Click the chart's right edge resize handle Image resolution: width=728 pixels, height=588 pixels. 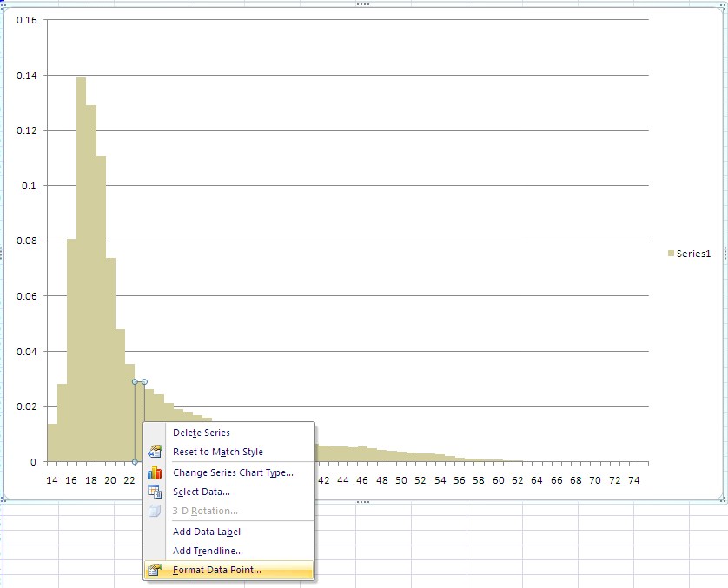point(725,252)
